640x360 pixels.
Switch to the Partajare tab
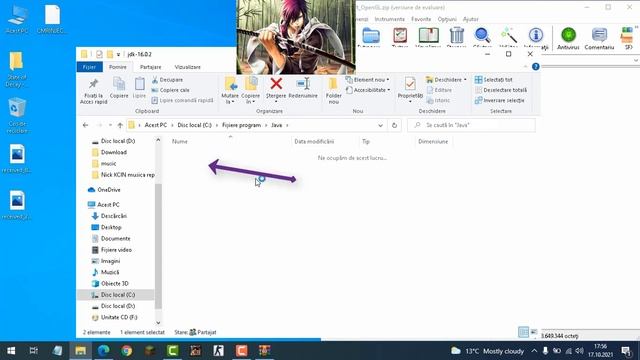150,67
